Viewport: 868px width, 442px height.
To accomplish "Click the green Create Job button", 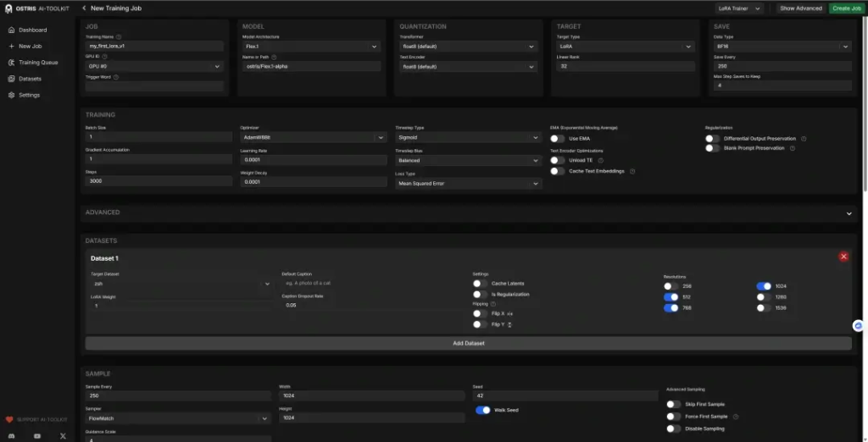I will [847, 8].
